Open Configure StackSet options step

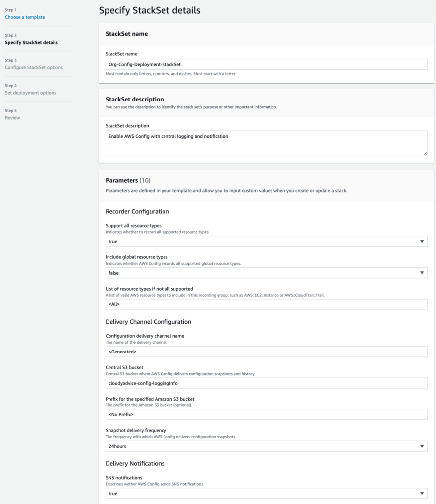click(x=34, y=68)
